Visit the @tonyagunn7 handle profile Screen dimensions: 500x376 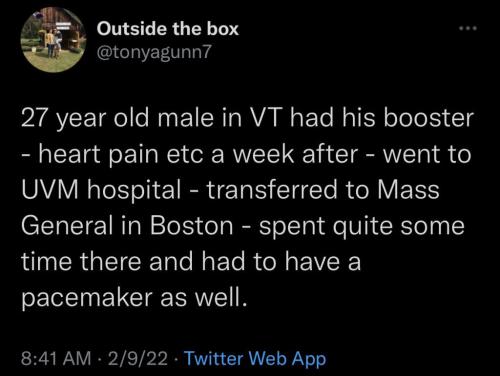(154, 51)
